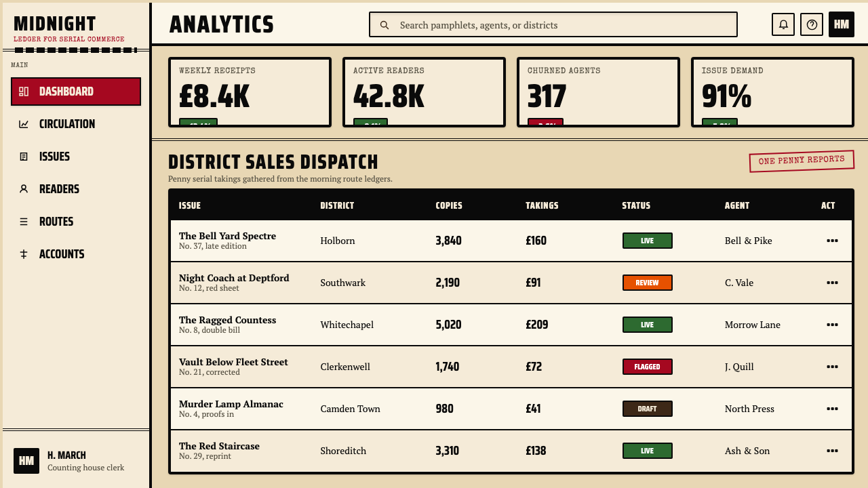Click the One Penny Reports stamp button
Viewport: 868px width, 488px height.
pyautogui.click(x=802, y=161)
